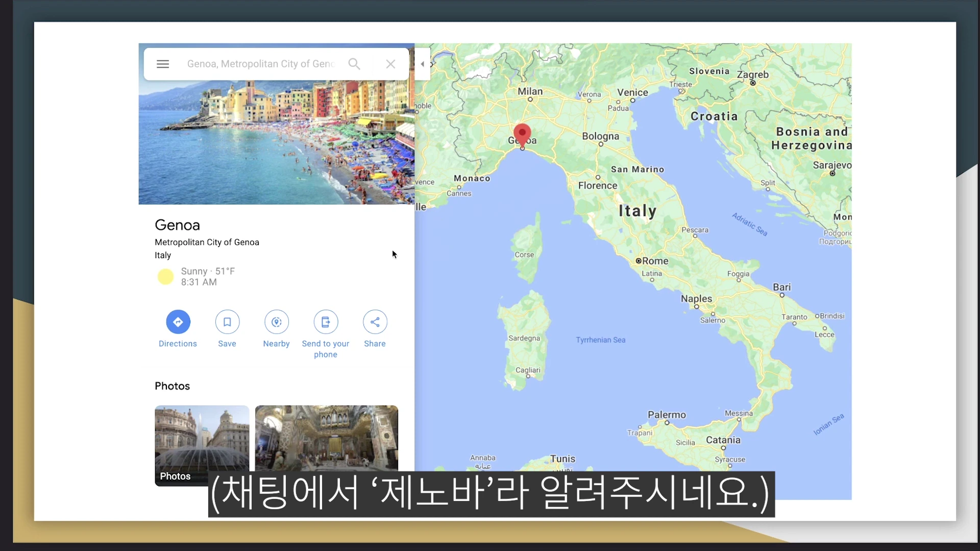Click the Catania label on the map
980x551 pixels.
[723, 440]
